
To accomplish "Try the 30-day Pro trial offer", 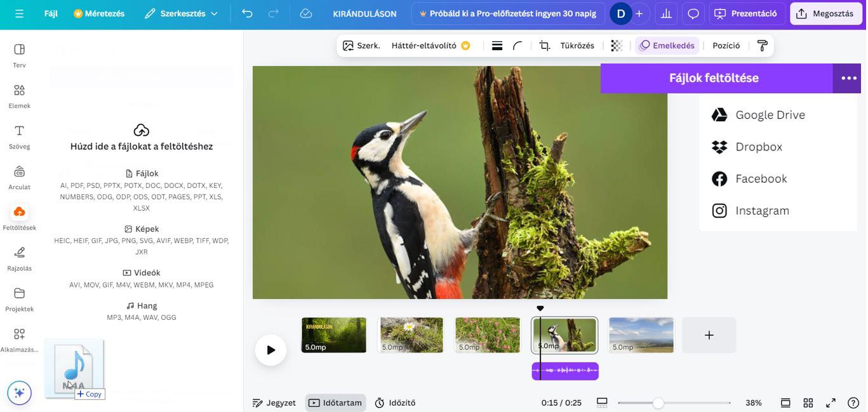I will (507, 13).
